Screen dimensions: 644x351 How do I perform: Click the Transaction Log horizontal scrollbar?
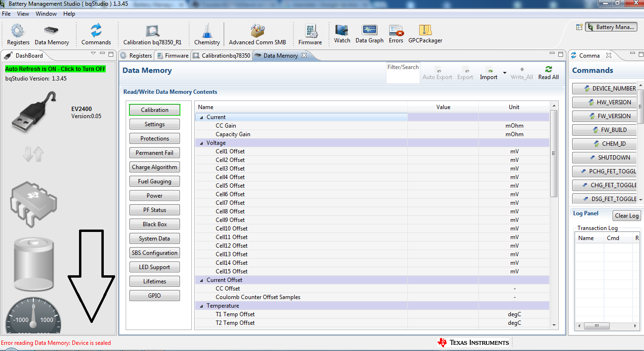click(597, 326)
